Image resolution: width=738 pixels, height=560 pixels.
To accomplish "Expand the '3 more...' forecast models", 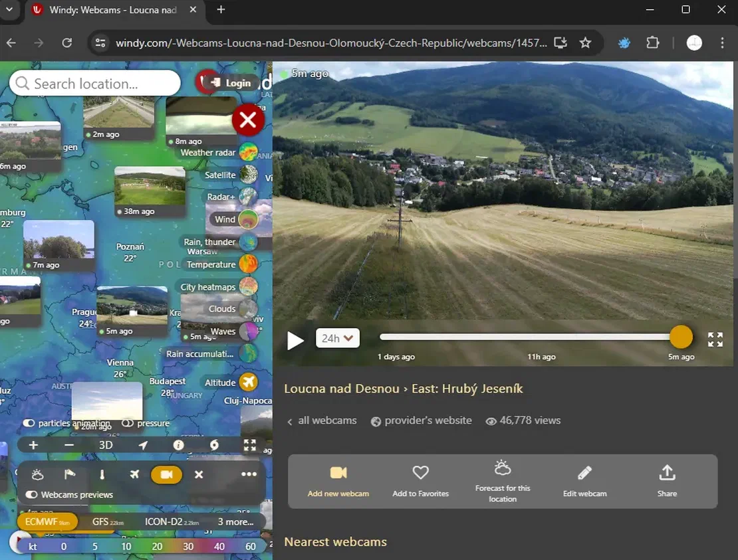I will pos(235,522).
